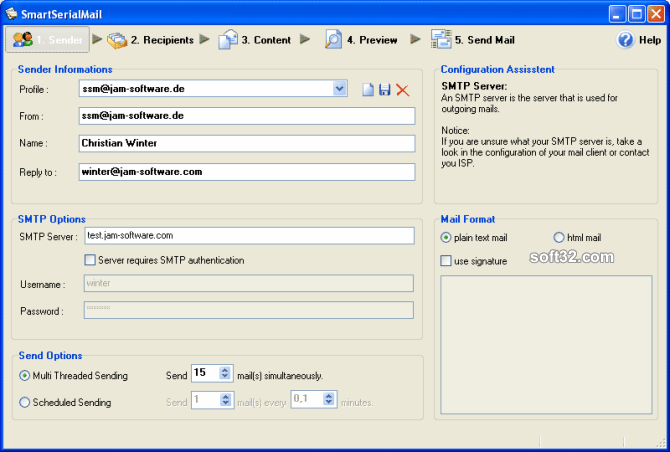670x452 pixels.
Task: Click the 'SMTP Options' group label
Action: pos(52,220)
